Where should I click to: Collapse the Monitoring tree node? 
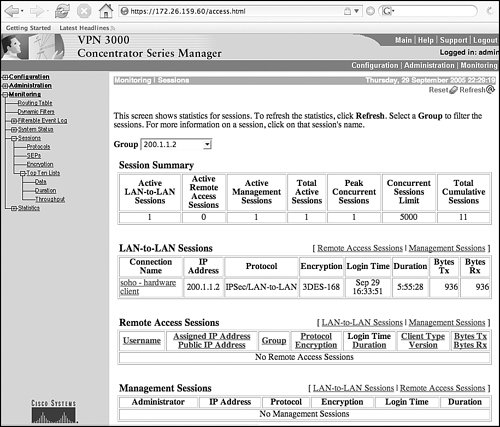[x=5, y=95]
